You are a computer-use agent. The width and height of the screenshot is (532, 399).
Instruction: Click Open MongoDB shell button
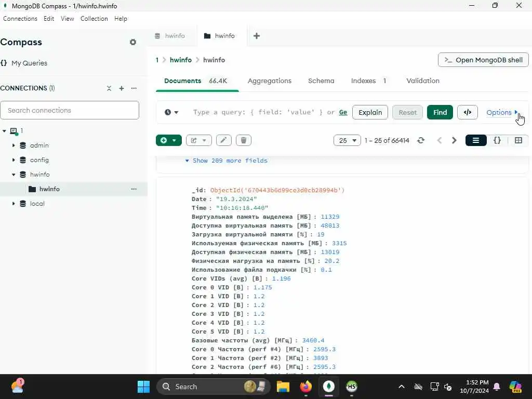tap(483, 60)
